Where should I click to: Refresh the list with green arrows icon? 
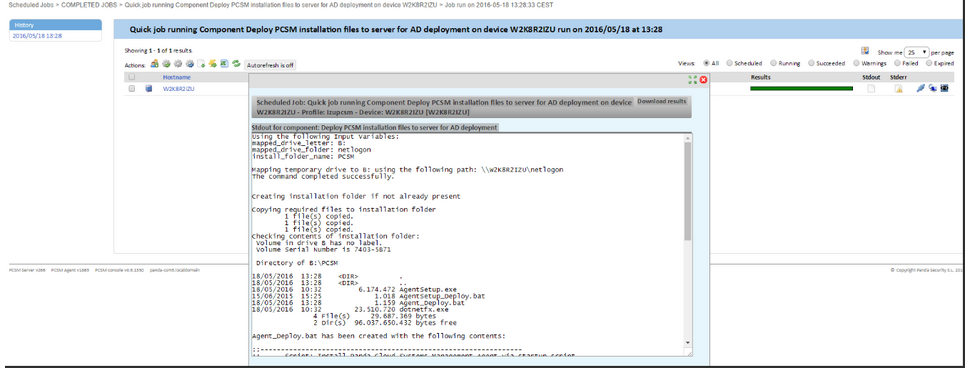point(236,64)
